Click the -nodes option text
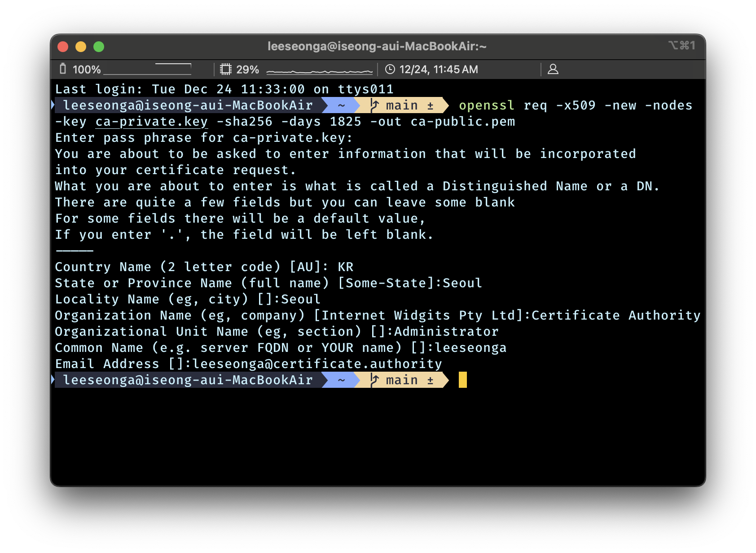Screen dimensions: 756x553 pyautogui.click(x=668, y=105)
